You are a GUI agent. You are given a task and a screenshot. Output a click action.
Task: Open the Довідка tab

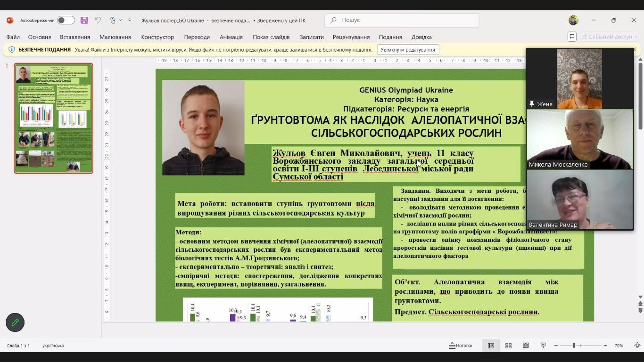(x=421, y=37)
